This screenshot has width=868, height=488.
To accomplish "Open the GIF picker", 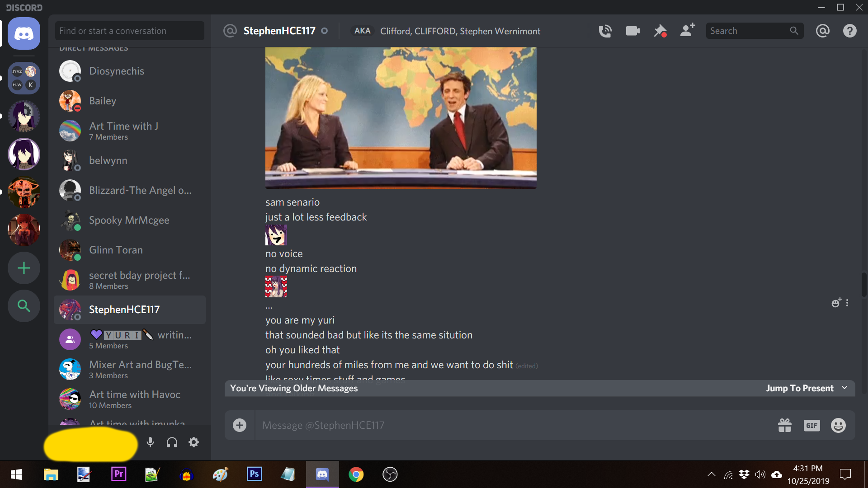I will coord(812,425).
